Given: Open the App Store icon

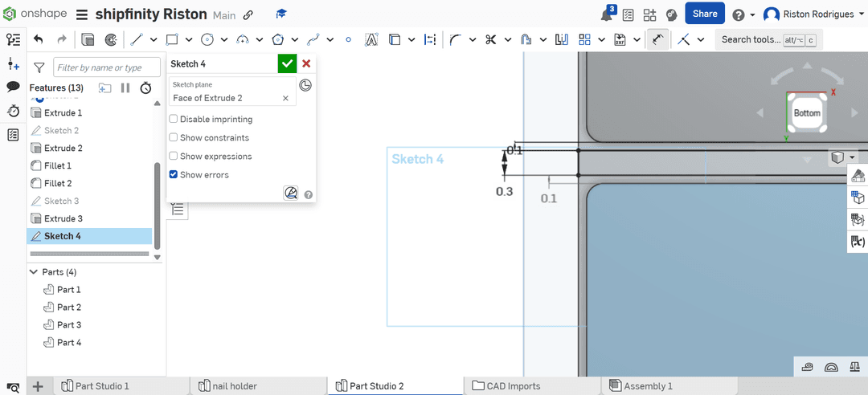Looking at the screenshot, I should click(649, 14).
